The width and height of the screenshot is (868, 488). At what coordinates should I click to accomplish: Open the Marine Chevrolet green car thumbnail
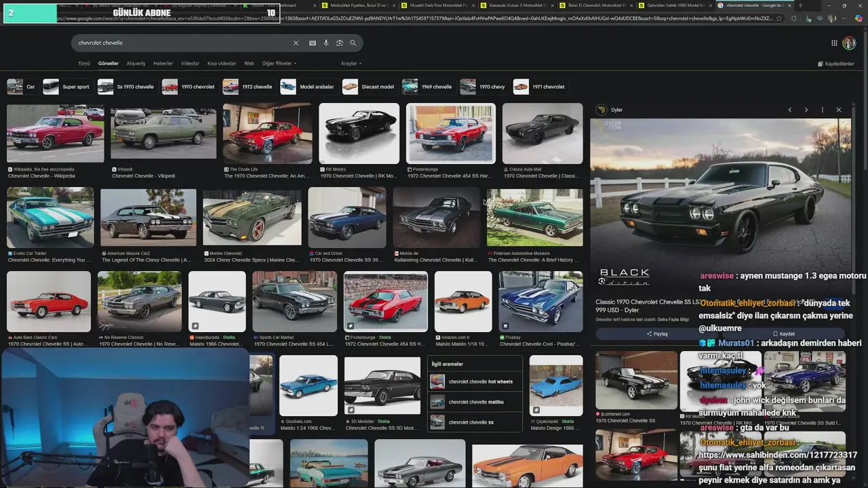pos(252,217)
